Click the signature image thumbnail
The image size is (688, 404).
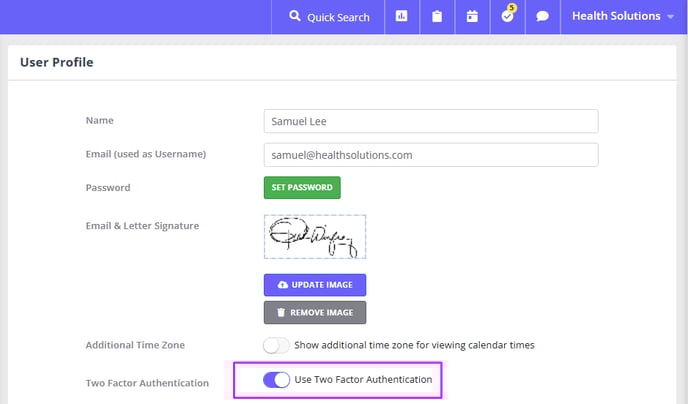315,236
